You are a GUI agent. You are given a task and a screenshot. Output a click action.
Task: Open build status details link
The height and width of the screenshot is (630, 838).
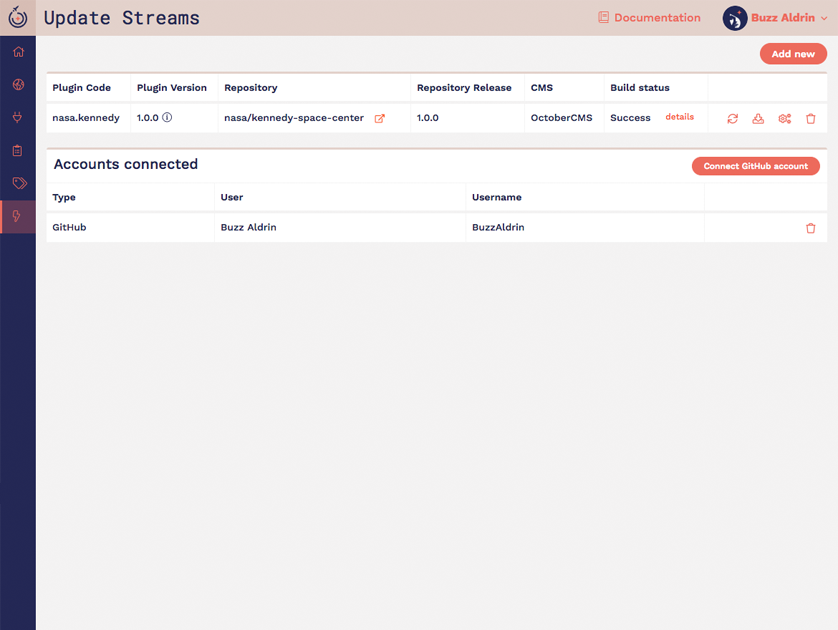pyautogui.click(x=679, y=116)
